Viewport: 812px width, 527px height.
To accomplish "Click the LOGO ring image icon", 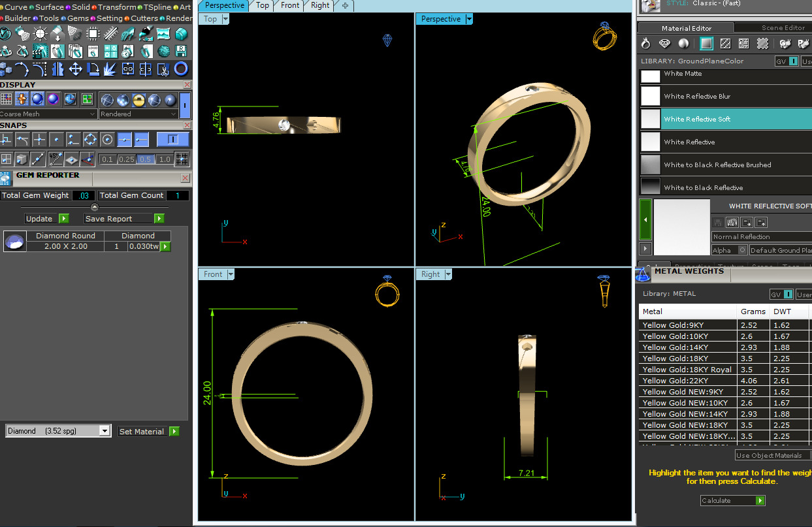I will point(93,52).
